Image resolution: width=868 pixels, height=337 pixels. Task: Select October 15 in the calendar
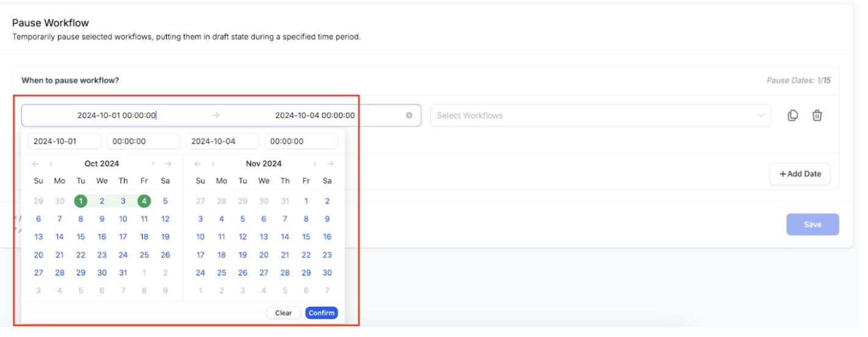81,237
